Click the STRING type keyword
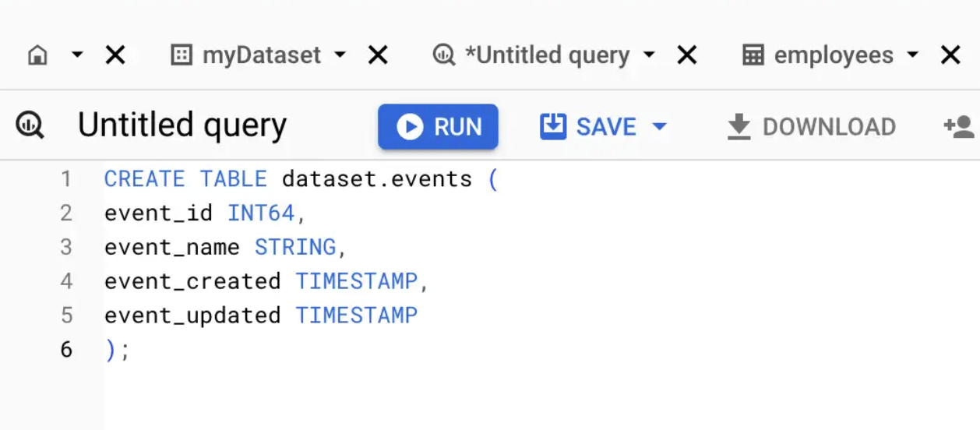 [x=295, y=247]
